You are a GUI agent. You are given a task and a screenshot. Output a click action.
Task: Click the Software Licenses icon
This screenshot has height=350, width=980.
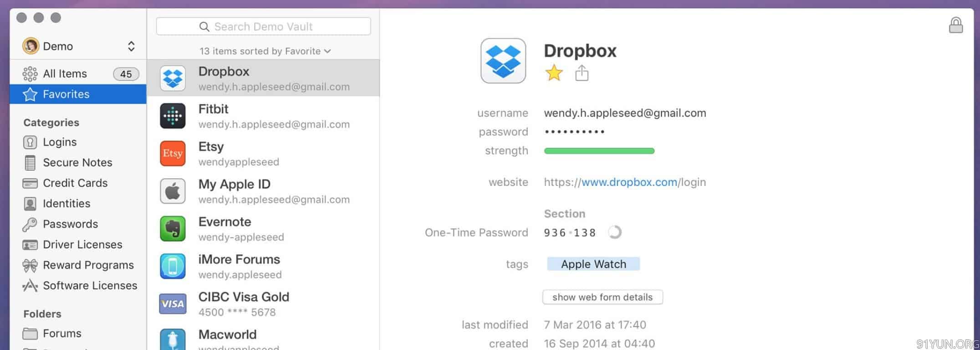(x=30, y=286)
